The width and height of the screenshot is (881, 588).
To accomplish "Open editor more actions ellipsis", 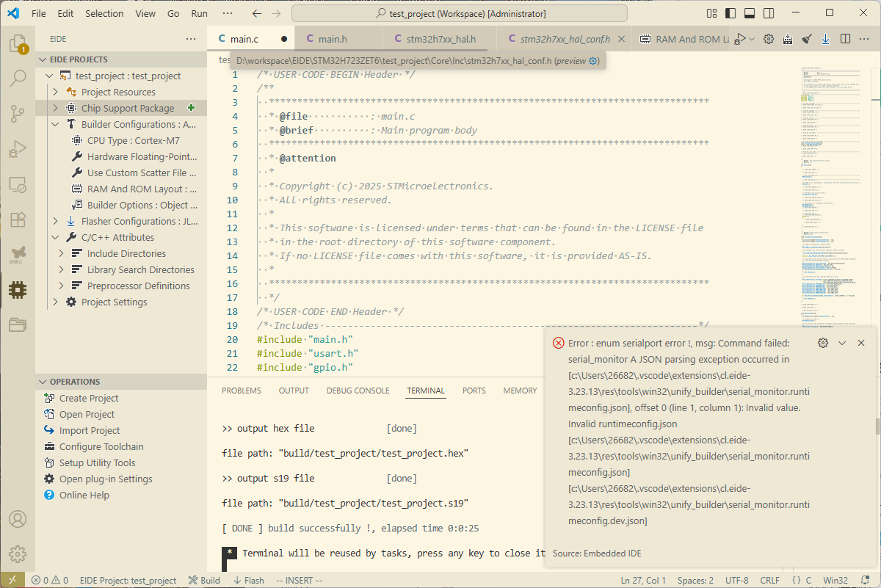I will point(864,39).
